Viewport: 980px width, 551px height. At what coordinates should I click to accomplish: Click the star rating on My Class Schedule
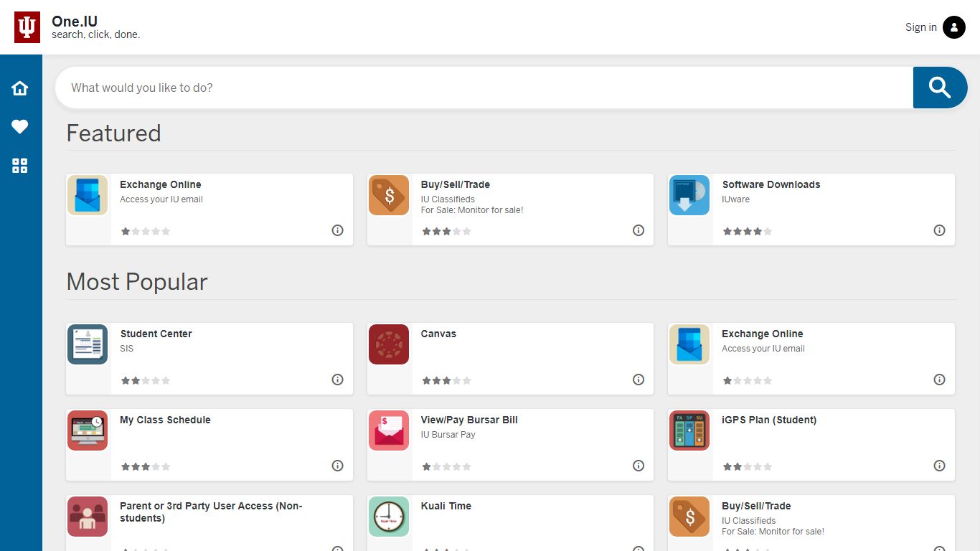pyautogui.click(x=146, y=467)
